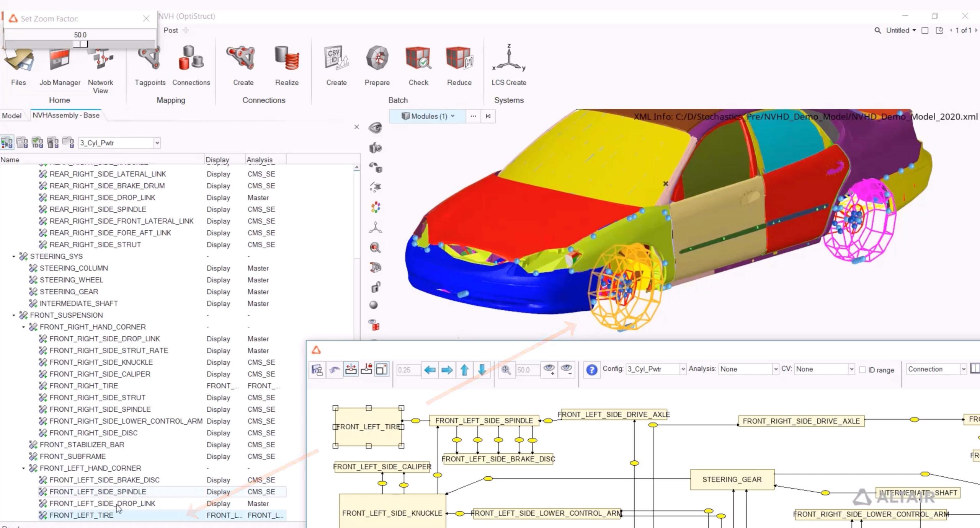Click the blue left arrow in network toolbar

[430, 370]
